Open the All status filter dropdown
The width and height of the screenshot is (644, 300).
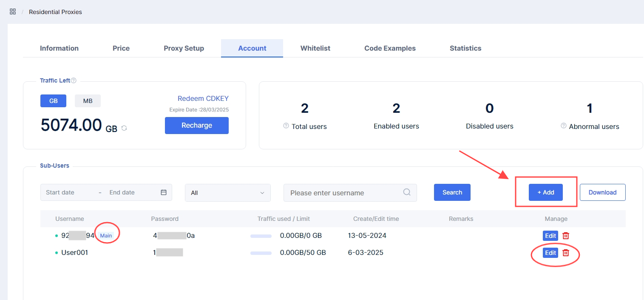tap(228, 193)
